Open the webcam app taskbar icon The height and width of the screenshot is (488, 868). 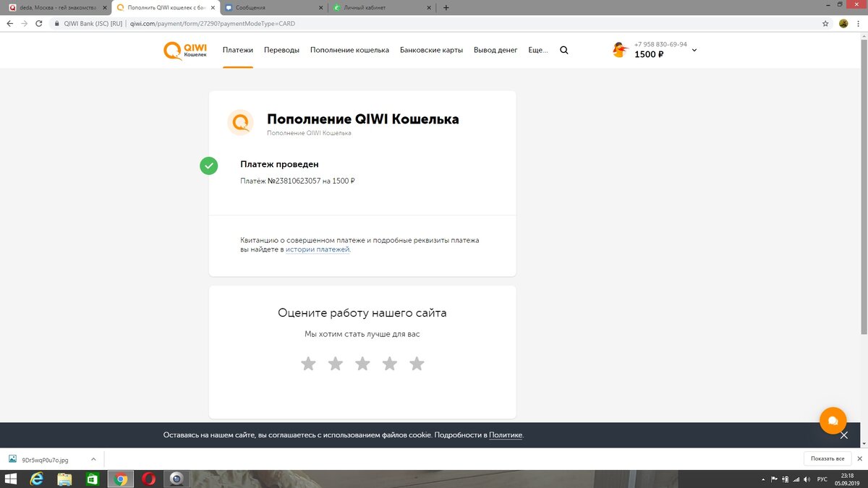176,479
